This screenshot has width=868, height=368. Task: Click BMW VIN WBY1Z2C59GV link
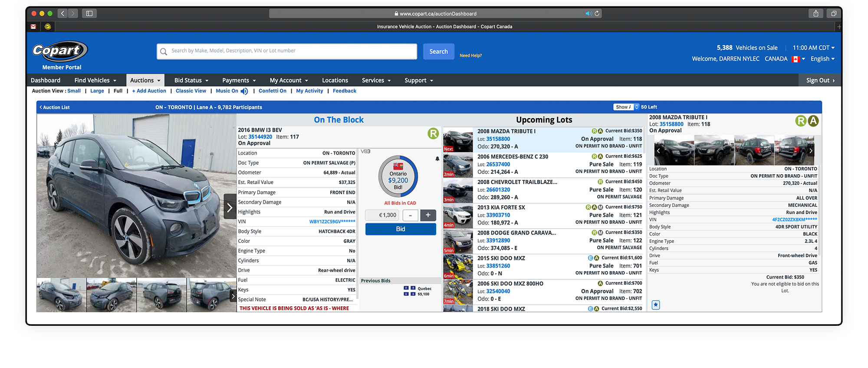pos(332,222)
